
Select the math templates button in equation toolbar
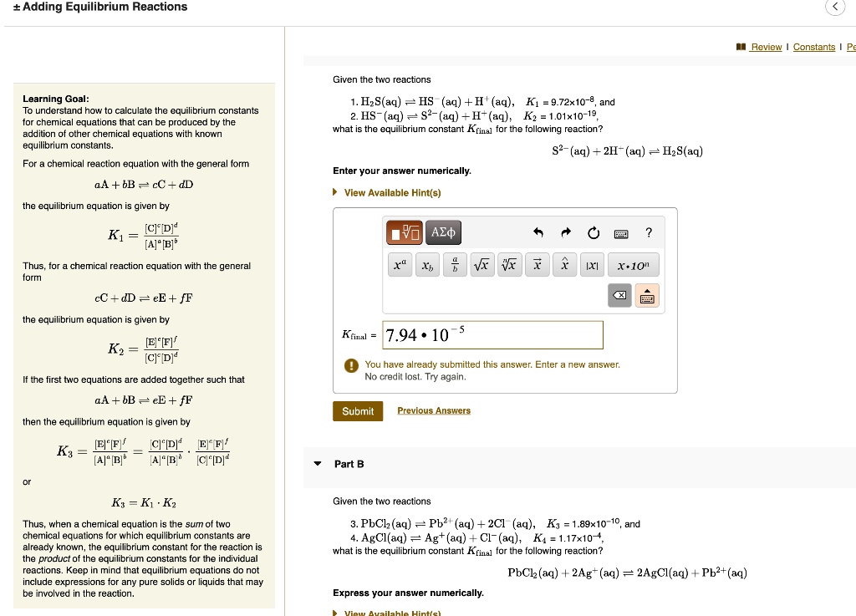[405, 232]
